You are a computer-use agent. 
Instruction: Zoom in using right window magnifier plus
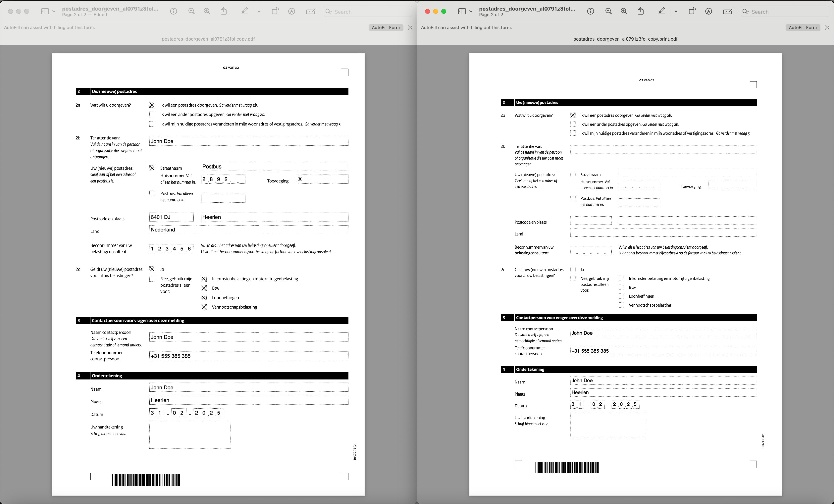(624, 12)
